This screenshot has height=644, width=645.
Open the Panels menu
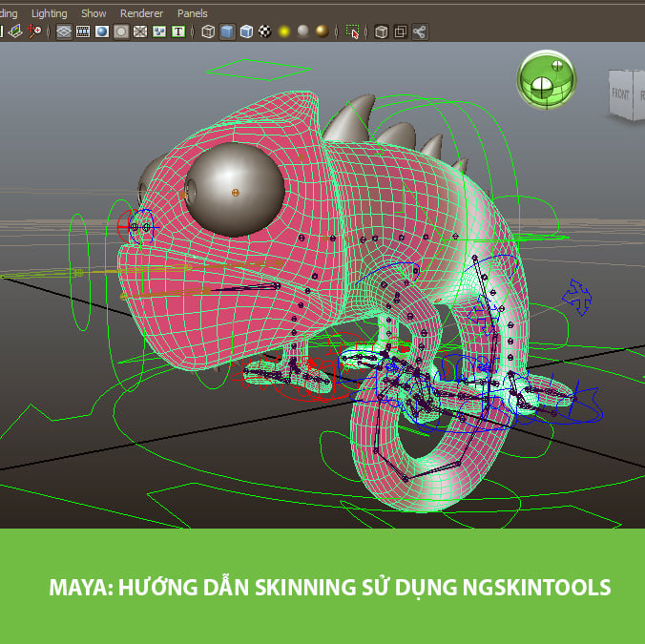192,13
